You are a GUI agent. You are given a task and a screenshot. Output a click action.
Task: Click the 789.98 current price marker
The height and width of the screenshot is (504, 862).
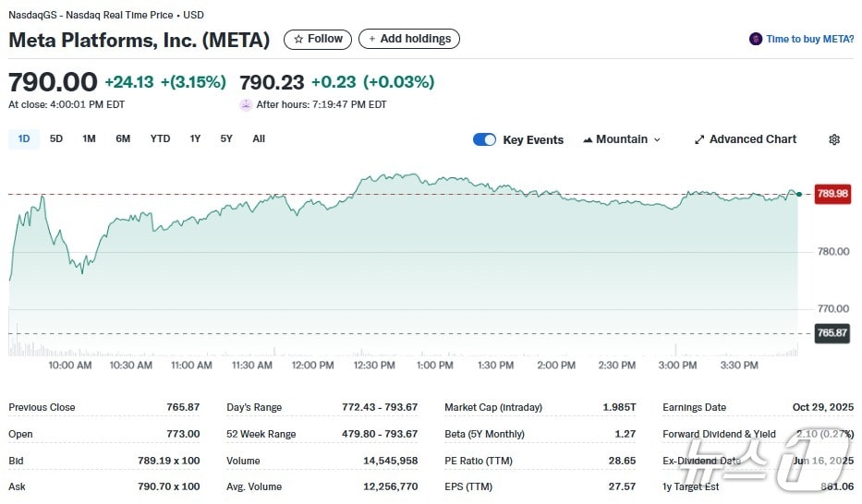[832, 194]
